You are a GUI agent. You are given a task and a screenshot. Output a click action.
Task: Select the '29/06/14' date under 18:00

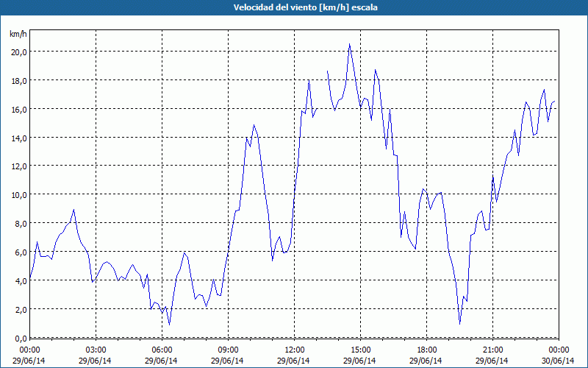[x=426, y=361]
